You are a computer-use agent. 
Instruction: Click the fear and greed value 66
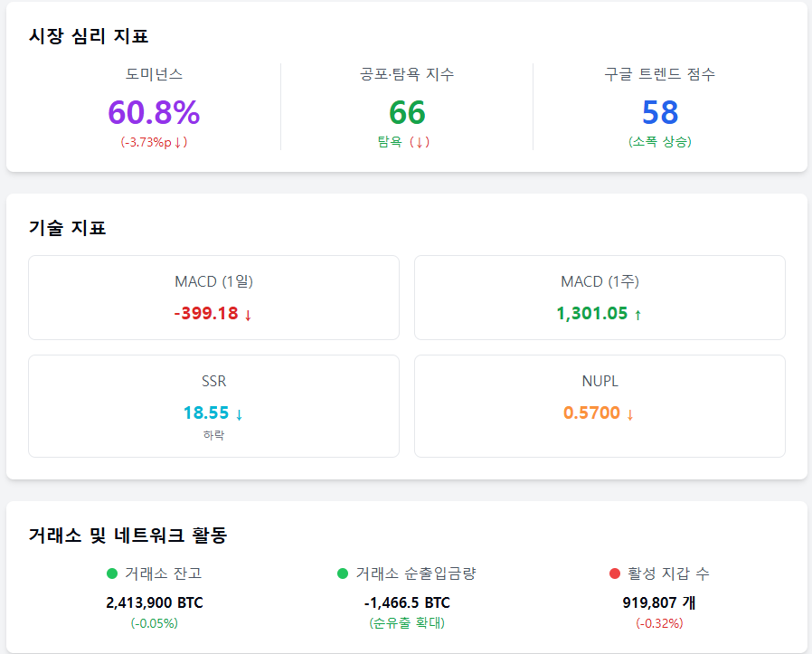pos(407,112)
